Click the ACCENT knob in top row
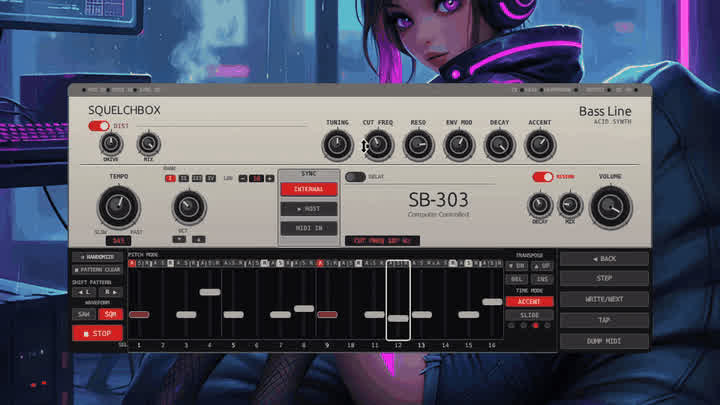 pyautogui.click(x=540, y=145)
